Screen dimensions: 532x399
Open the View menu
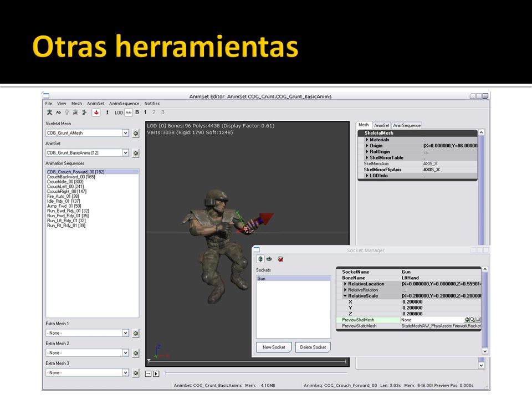point(62,104)
